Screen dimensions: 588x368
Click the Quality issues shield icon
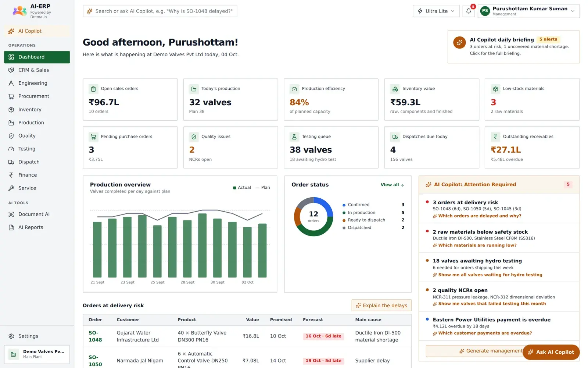click(194, 137)
